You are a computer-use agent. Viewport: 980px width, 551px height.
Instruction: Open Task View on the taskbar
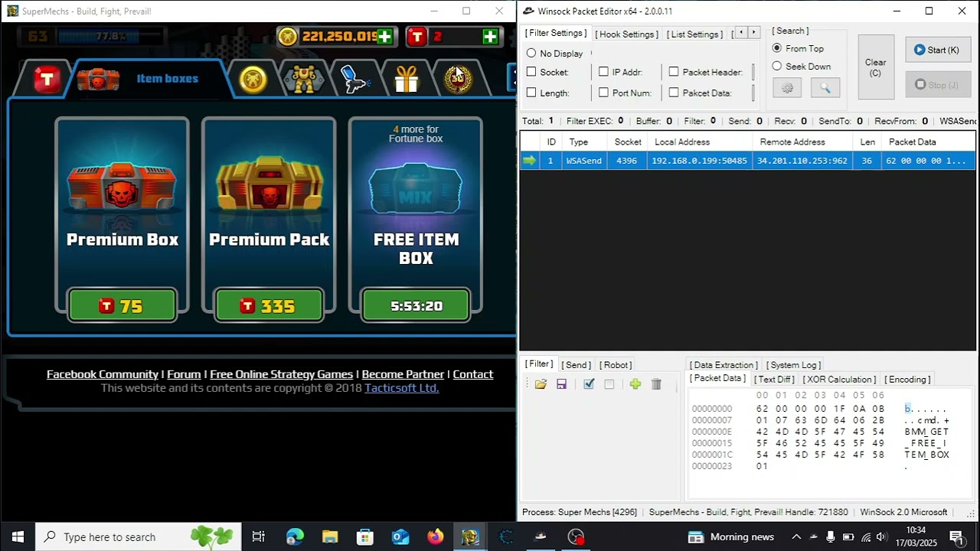[x=259, y=536]
